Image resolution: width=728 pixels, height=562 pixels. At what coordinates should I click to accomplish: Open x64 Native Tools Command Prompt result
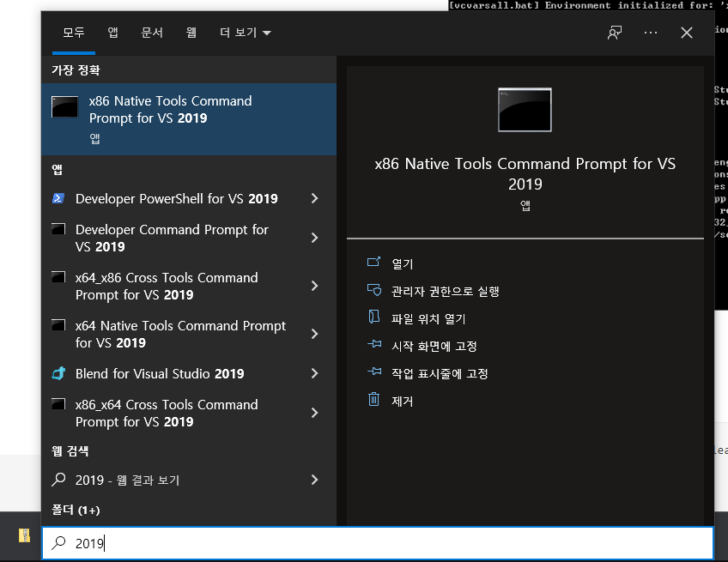click(180, 334)
